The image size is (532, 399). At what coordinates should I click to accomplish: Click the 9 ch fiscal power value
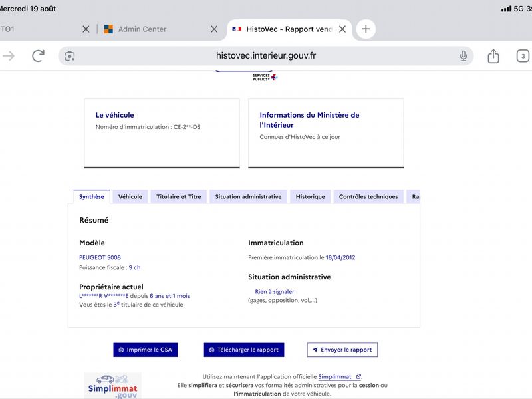[x=135, y=267]
